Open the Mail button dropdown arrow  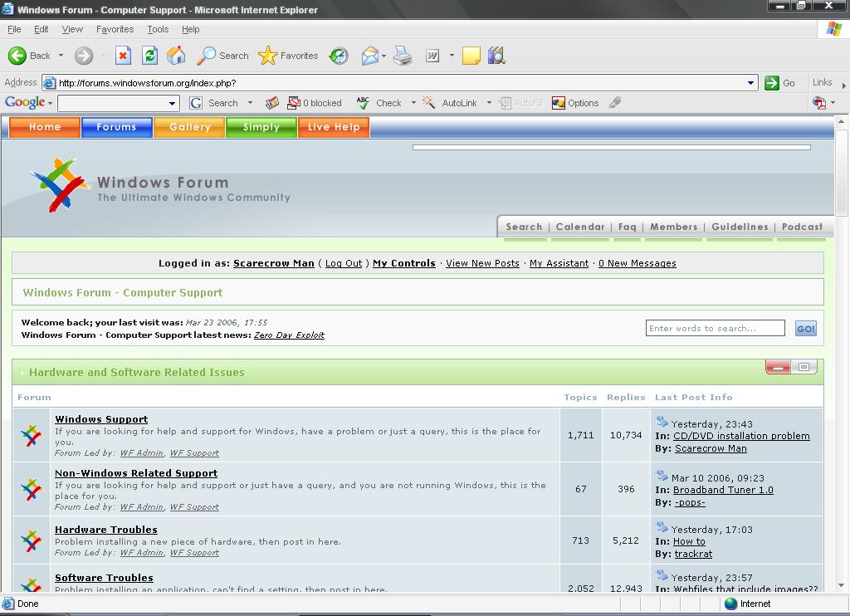pos(383,56)
